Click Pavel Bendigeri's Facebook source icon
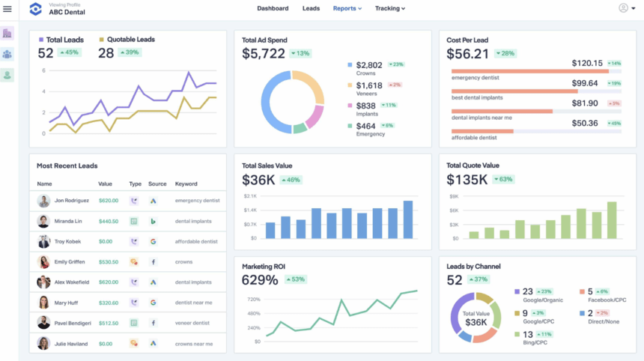 (154, 324)
